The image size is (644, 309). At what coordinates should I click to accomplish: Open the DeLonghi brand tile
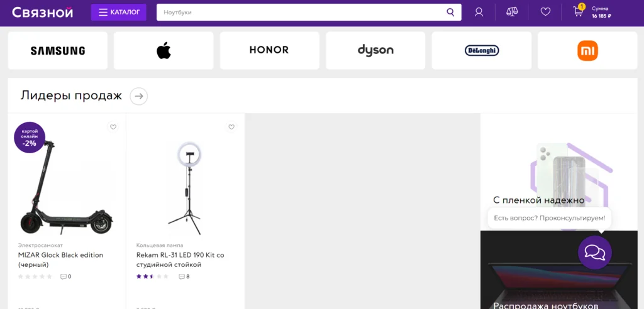482,51
